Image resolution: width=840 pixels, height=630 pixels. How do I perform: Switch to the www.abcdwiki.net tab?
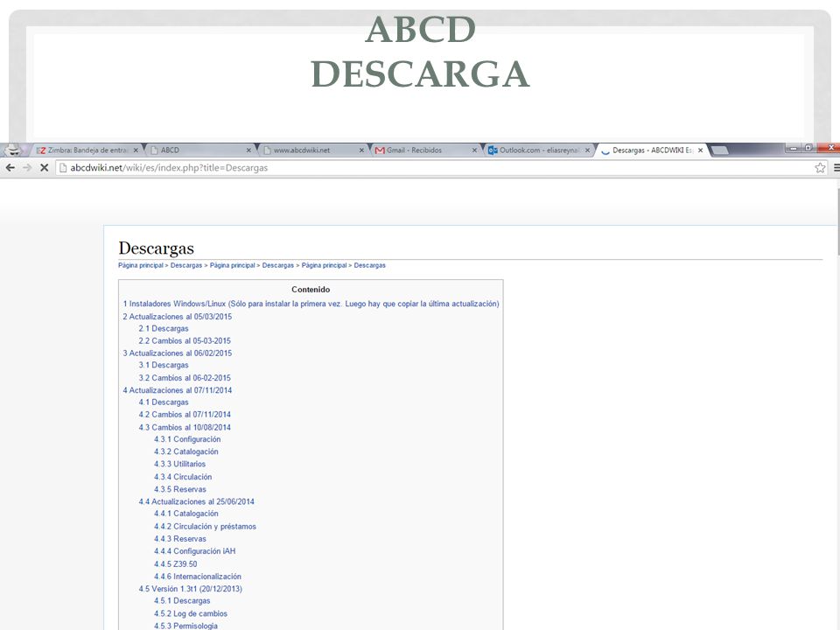[x=313, y=150]
